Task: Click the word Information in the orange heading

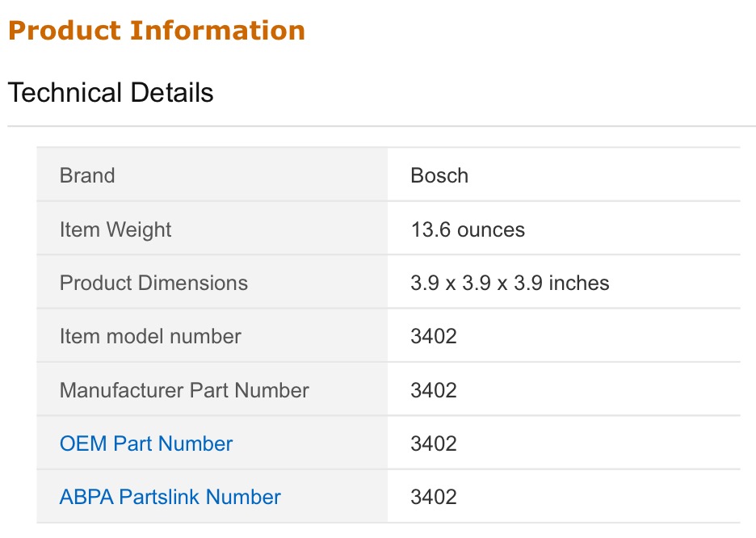Action: pos(217,31)
